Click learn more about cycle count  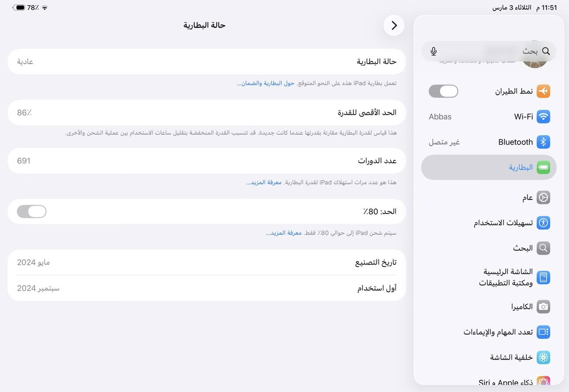(264, 182)
